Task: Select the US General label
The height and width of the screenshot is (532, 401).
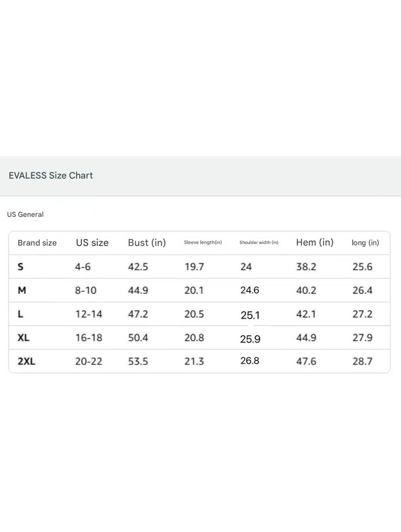Action: point(25,214)
